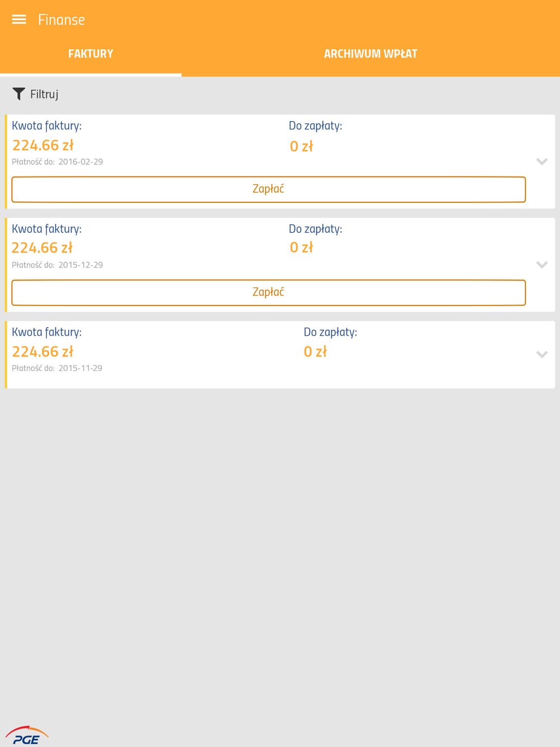
Task: Click Do zapłaty label on the 2015-12-29 invoice
Action: point(315,229)
